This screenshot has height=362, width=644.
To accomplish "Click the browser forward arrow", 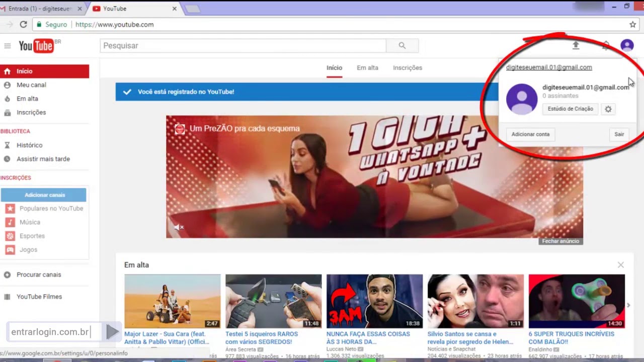I will [x=9, y=24].
